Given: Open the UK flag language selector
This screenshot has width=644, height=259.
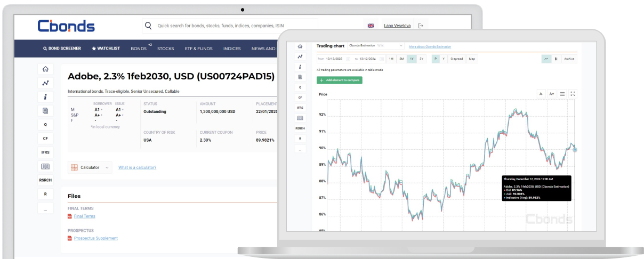Looking at the screenshot, I should [x=371, y=26].
